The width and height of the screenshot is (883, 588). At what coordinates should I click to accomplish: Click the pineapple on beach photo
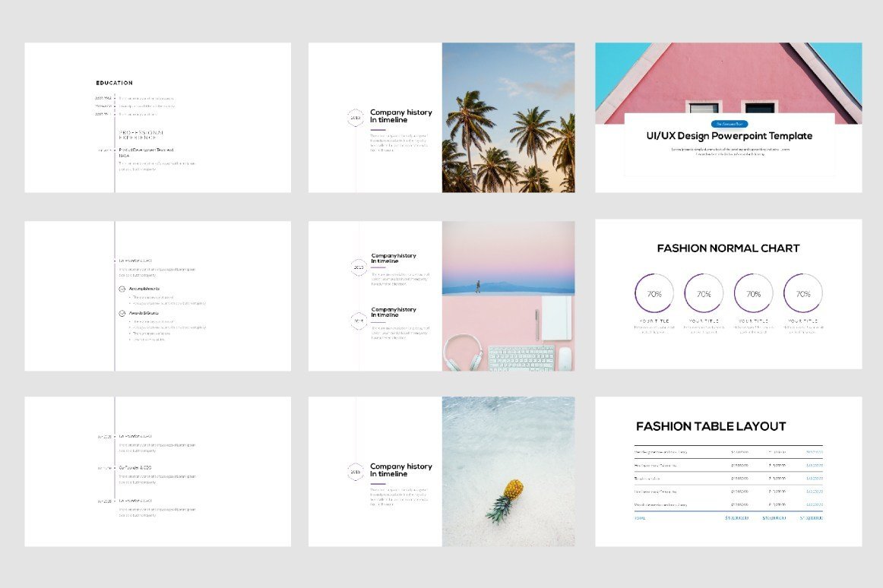tap(508, 472)
